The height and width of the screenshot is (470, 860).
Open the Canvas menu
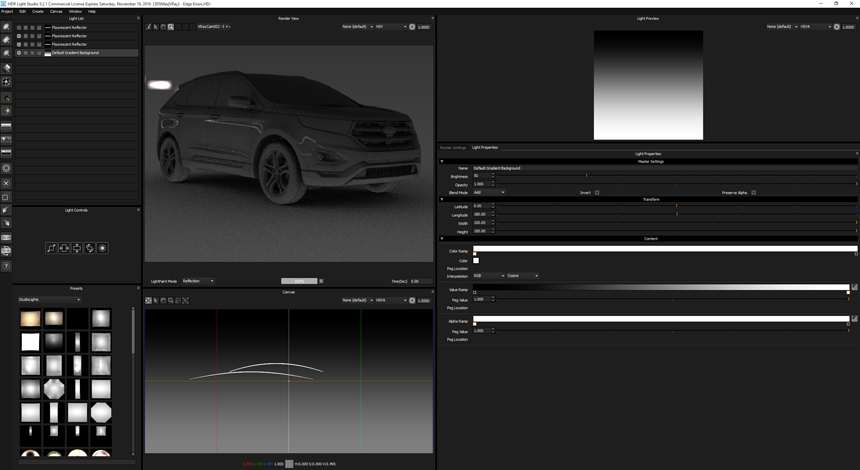[x=56, y=11]
